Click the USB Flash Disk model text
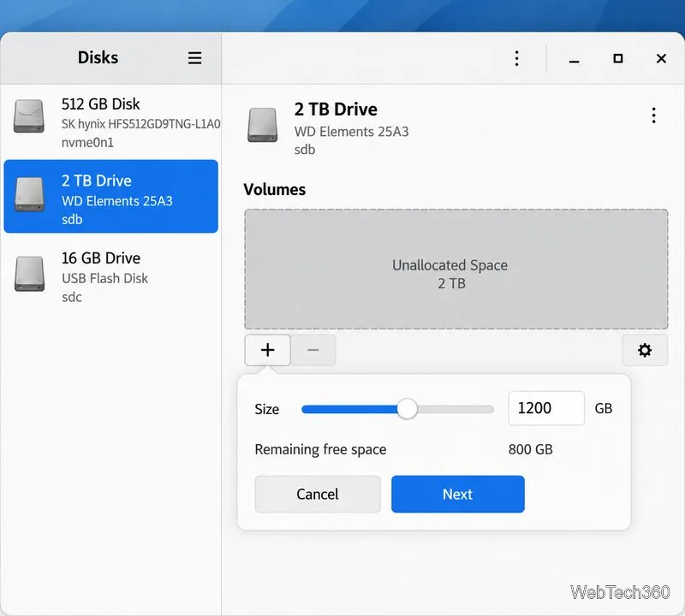685x616 pixels. pos(104,278)
